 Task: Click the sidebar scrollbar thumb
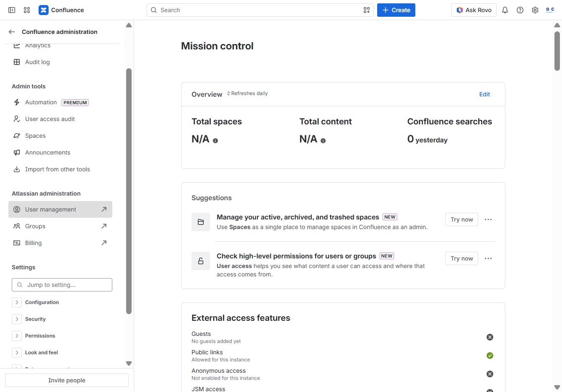pyautogui.click(x=129, y=191)
